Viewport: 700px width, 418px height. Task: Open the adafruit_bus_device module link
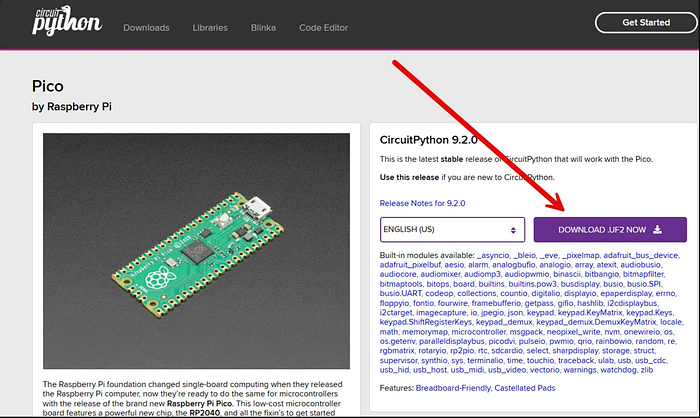[641, 255]
